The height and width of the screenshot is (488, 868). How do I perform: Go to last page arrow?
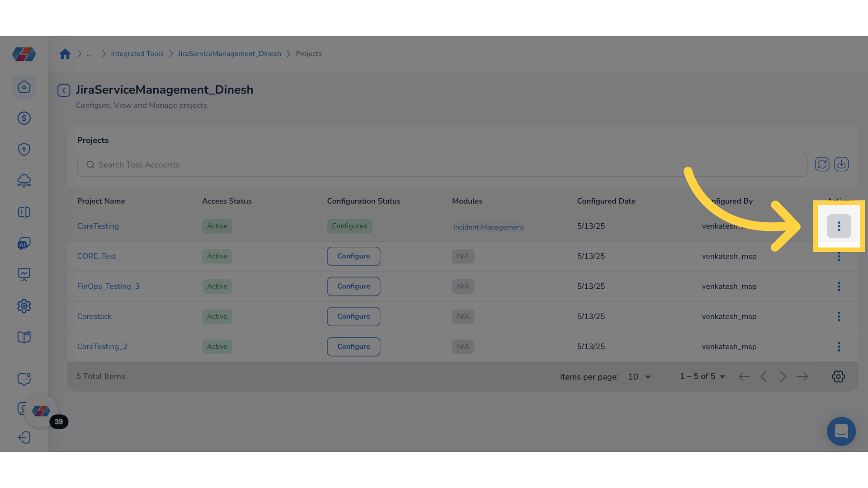(x=802, y=376)
